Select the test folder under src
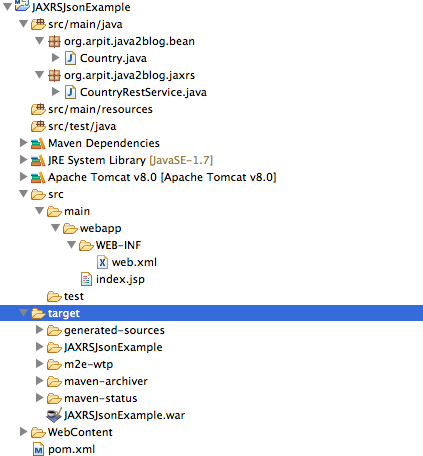 click(x=66, y=296)
